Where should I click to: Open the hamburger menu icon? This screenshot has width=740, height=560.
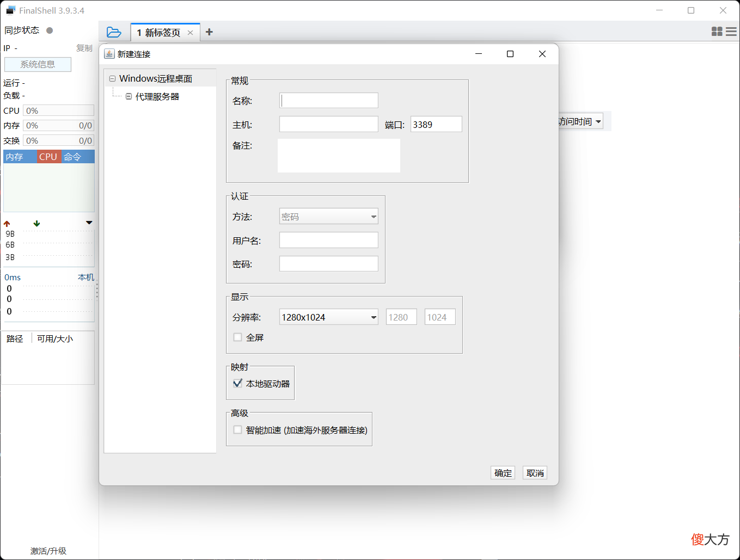click(x=731, y=32)
